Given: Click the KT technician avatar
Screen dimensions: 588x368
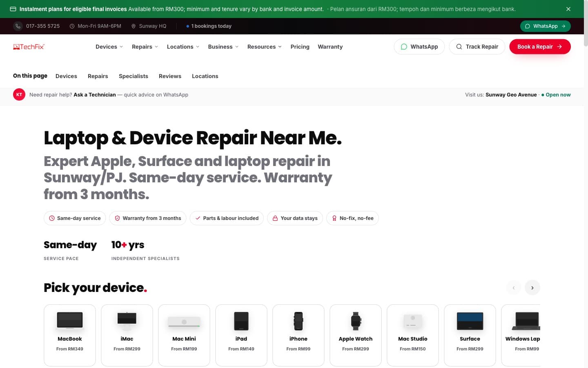Looking at the screenshot, I should (x=19, y=94).
